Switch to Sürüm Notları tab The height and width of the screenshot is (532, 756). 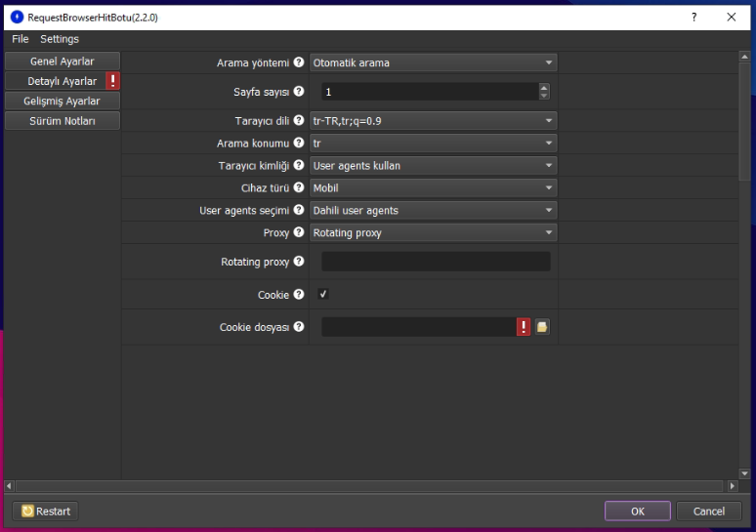pos(63,120)
